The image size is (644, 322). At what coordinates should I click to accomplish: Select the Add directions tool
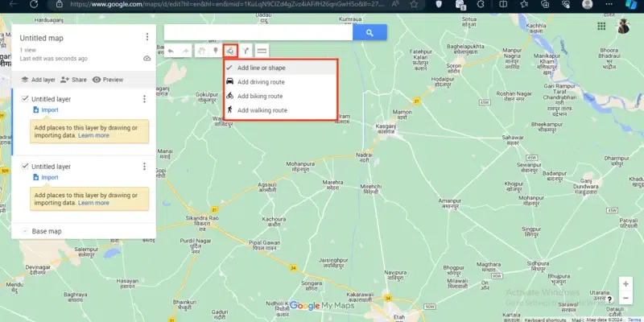(246, 51)
